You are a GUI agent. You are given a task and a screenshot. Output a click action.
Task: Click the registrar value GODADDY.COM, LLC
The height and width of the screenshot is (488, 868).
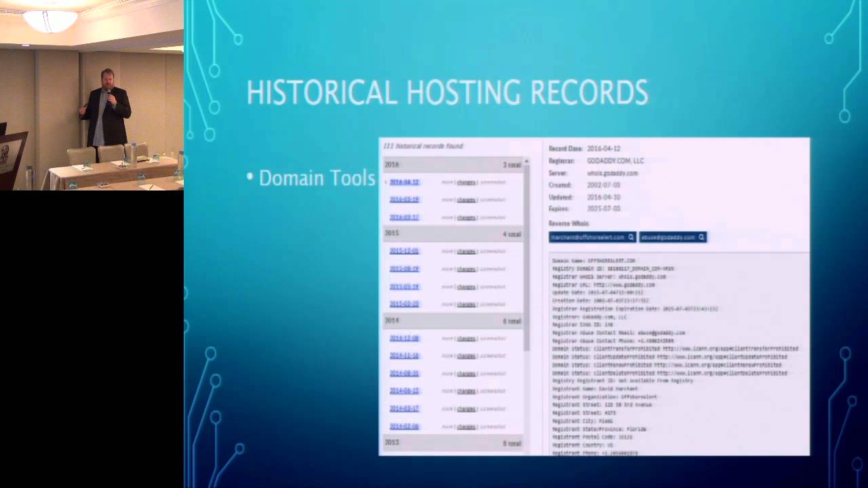615,161
